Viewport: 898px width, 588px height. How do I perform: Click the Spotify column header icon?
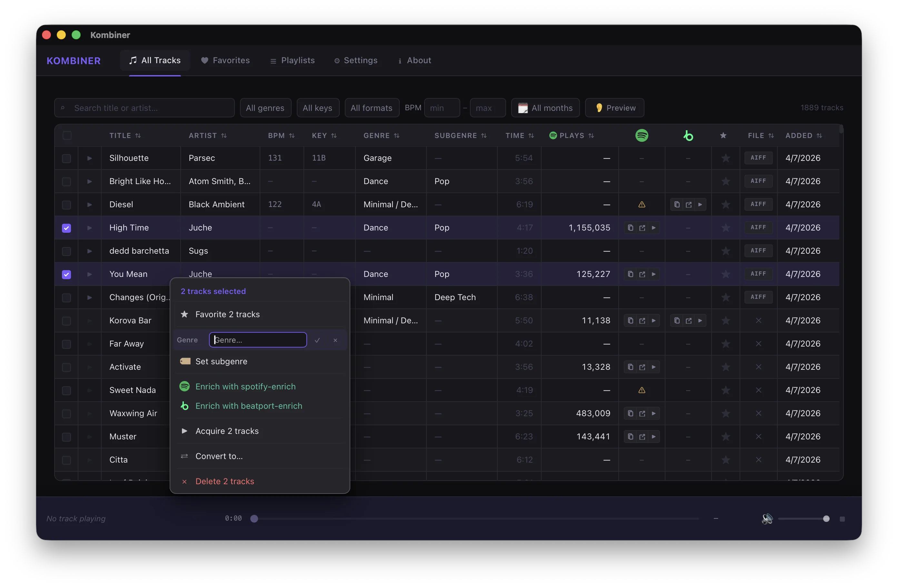point(642,135)
